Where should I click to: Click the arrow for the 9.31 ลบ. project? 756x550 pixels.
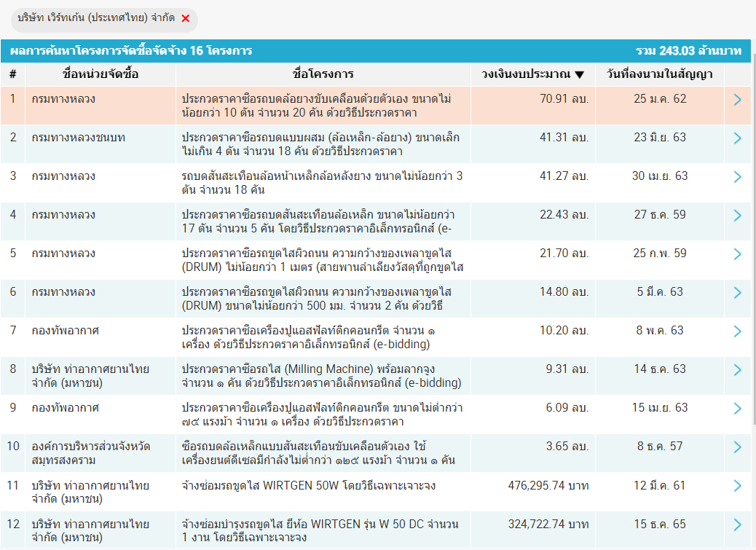[737, 370]
